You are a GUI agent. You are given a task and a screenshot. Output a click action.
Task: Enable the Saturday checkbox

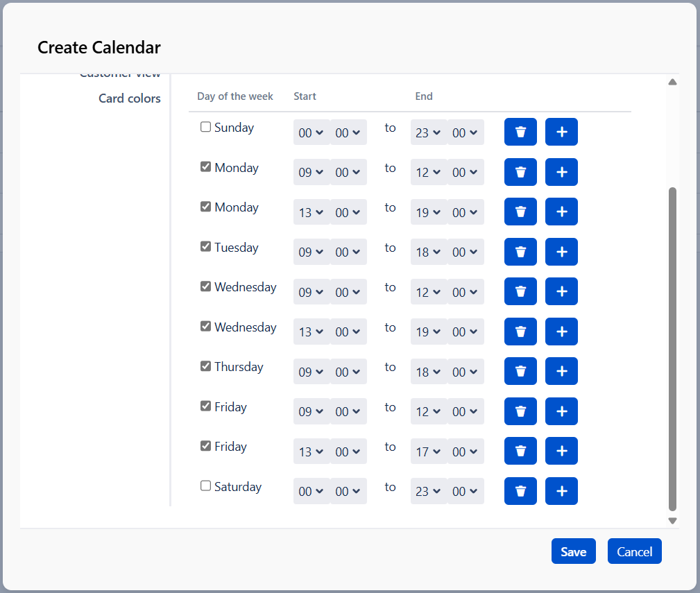(205, 486)
